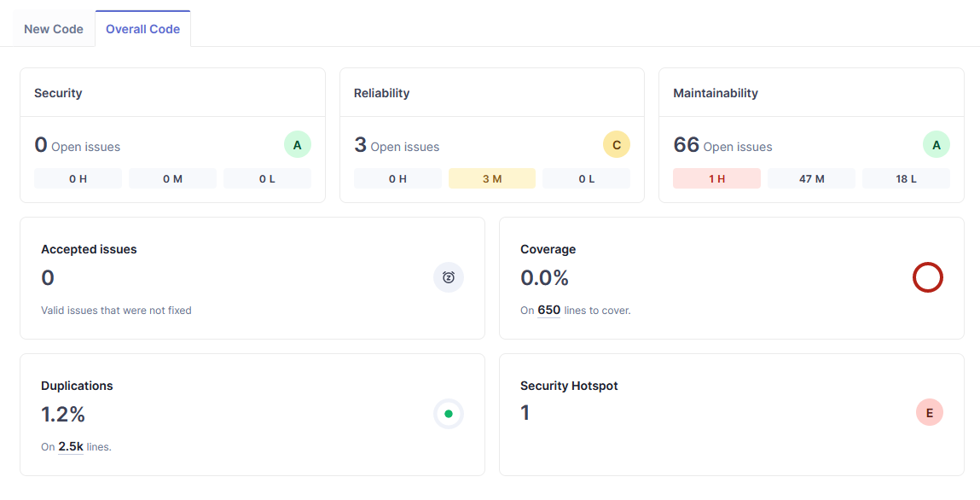
Task: Select the Overall Code tab
Action: tap(142, 29)
